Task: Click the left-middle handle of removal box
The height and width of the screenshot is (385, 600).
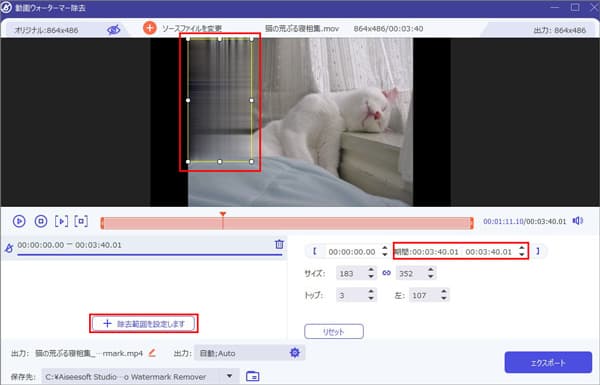Action: tap(188, 100)
